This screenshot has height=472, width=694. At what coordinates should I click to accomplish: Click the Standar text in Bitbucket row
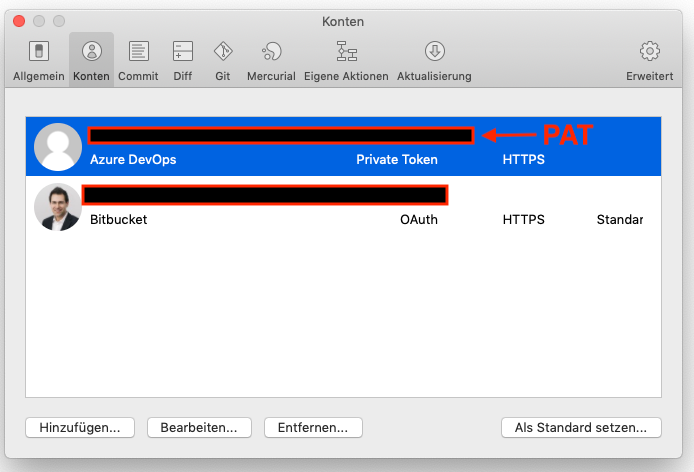click(620, 220)
